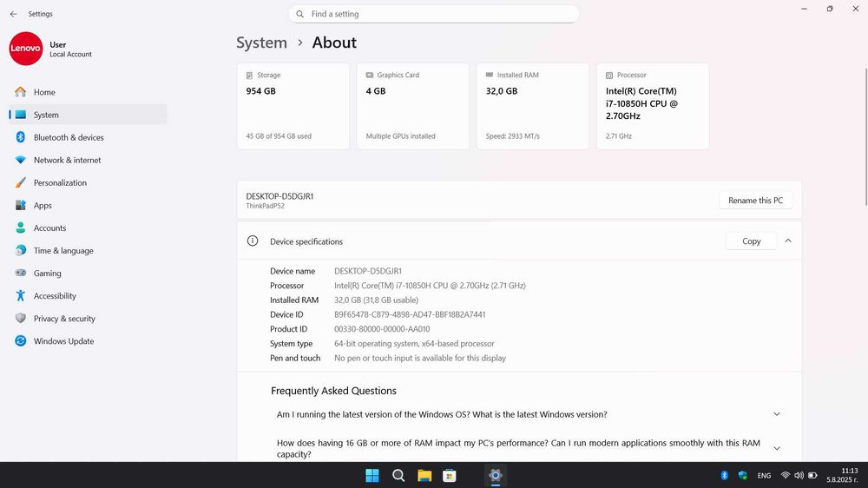This screenshot has width=868, height=488.
Task: Select System in the sidebar
Action: (88, 115)
